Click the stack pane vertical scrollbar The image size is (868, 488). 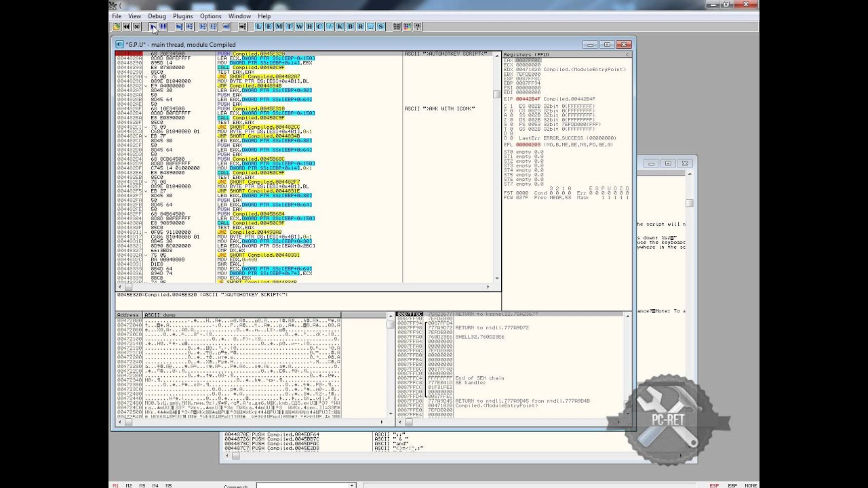click(x=628, y=365)
